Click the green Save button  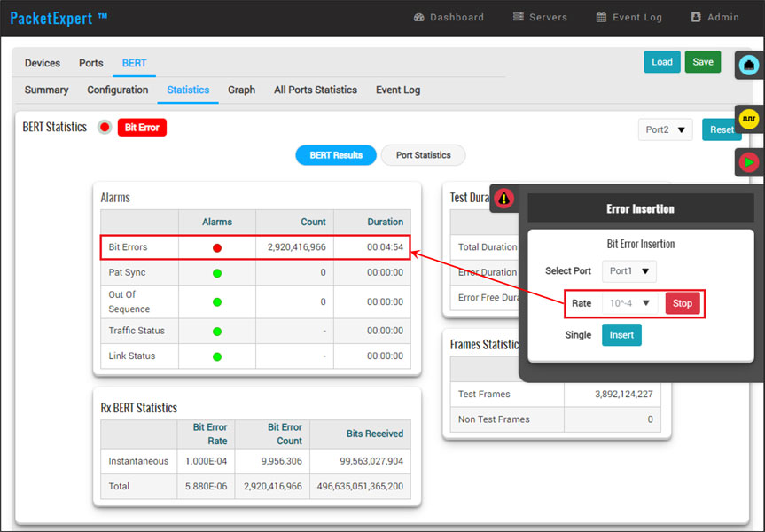[x=703, y=62]
